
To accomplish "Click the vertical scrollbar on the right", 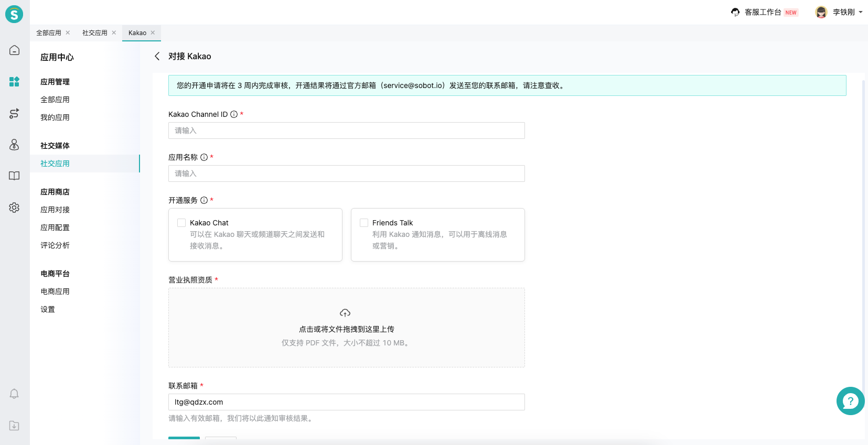I will [x=863, y=236].
